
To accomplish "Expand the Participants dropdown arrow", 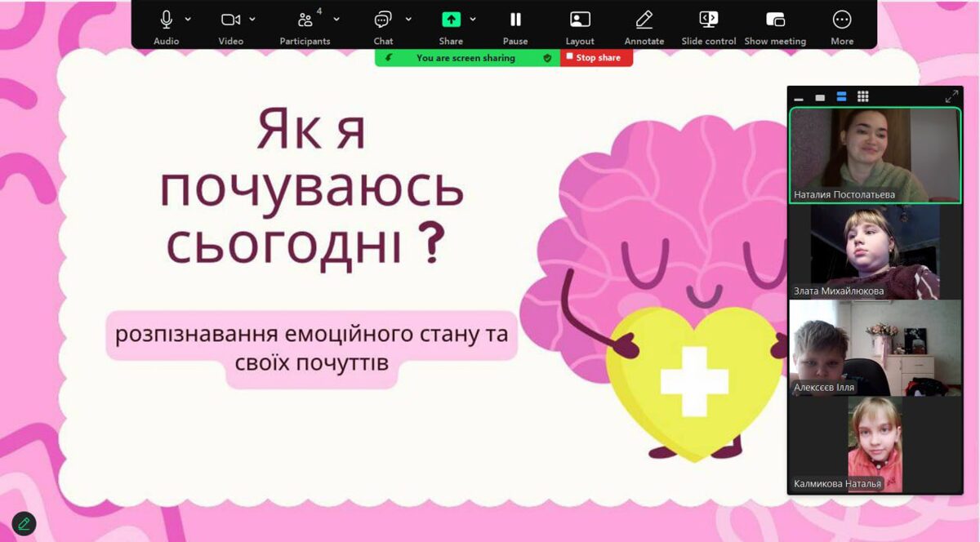I will (x=336, y=19).
